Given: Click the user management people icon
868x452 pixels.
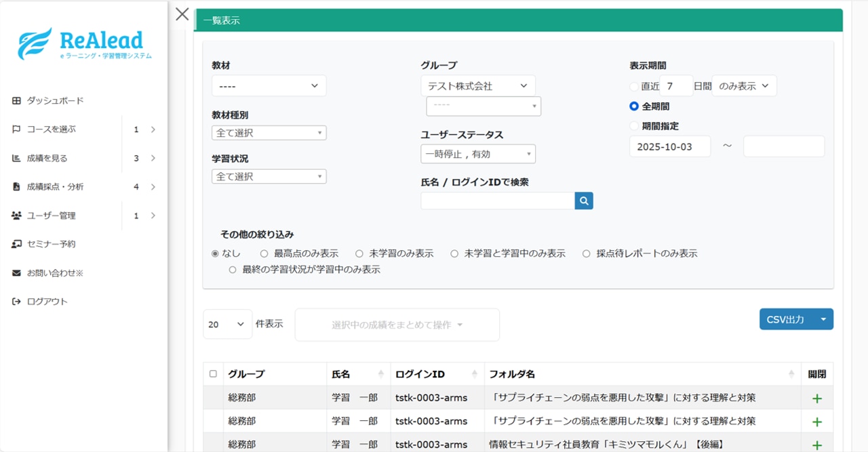Looking at the screenshot, I should coord(16,215).
